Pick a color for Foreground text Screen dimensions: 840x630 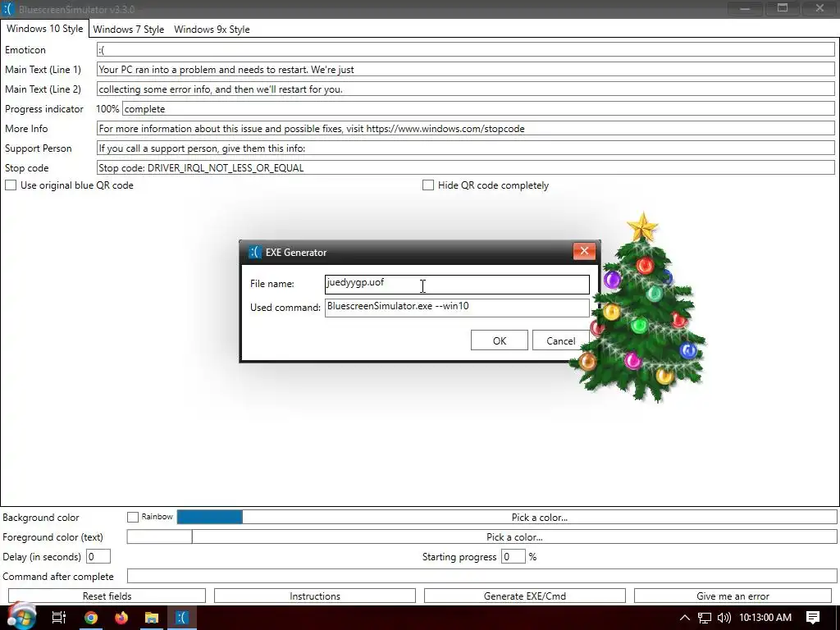514,536
